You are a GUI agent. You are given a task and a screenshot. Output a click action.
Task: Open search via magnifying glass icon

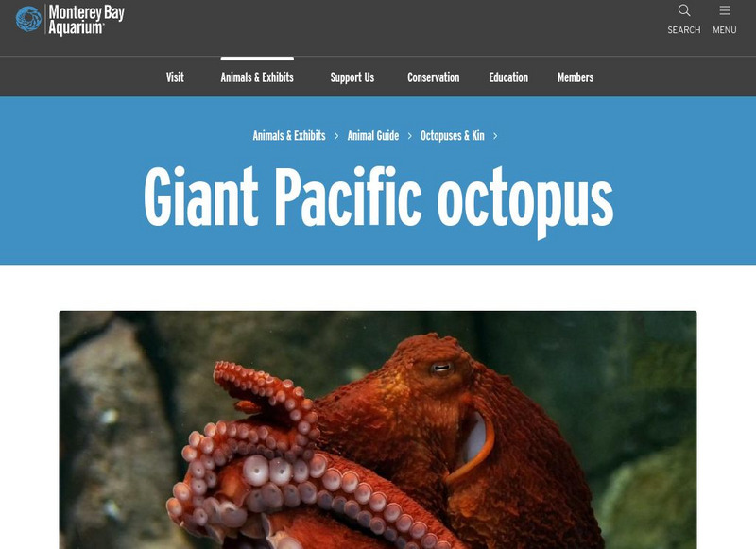[683, 10]
